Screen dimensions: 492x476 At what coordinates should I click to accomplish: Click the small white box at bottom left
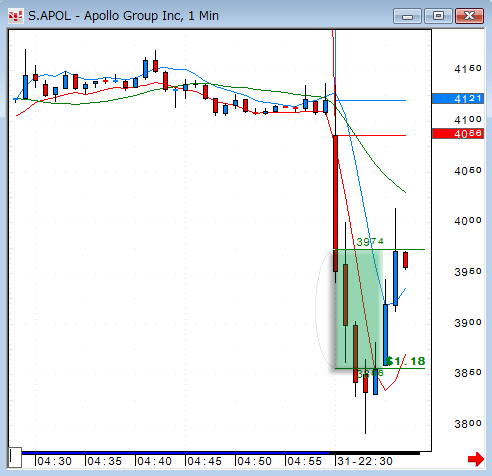pyautogui.click(x=15, y=457)
